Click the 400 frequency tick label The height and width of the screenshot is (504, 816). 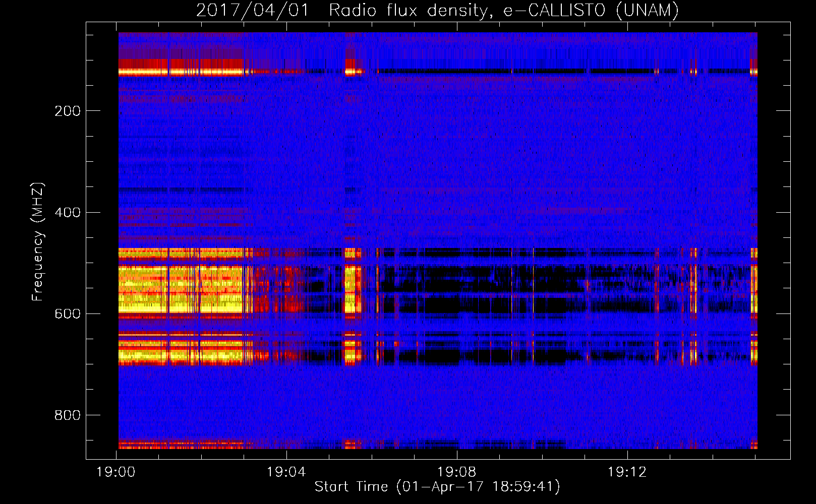68,212
